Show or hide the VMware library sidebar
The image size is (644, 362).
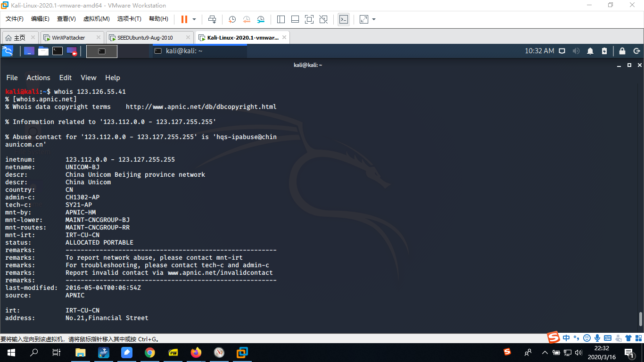pos(281,19)
